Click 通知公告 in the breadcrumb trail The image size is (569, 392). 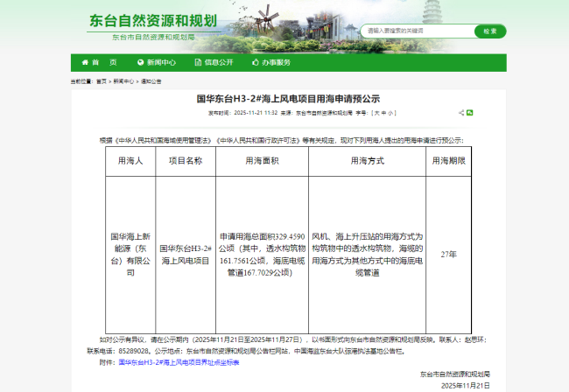point(151,81)
